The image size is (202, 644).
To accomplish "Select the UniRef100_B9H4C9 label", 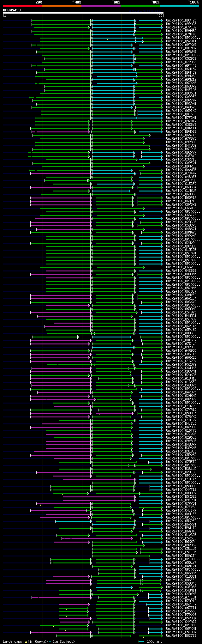I will click(181, 72).
